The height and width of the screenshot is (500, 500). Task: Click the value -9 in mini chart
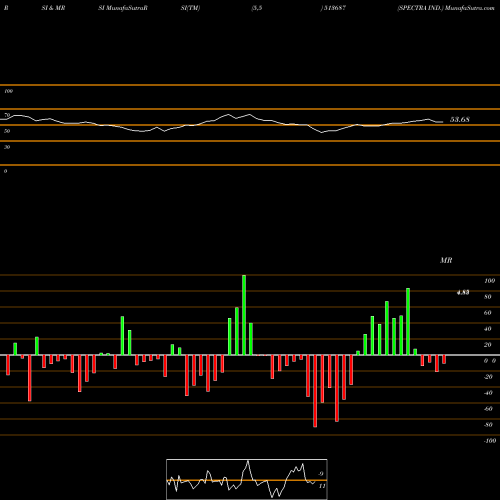[x=320, y=474]
